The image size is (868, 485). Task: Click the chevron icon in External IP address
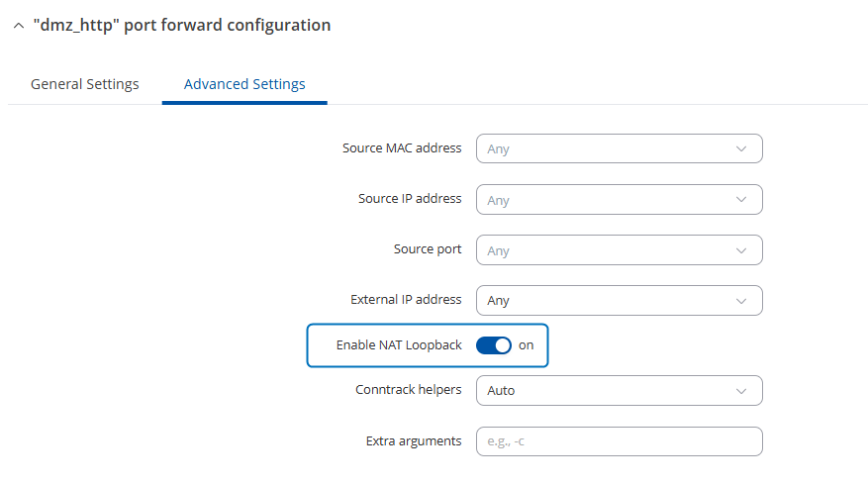pyautogui.click(x=741, y=300)
